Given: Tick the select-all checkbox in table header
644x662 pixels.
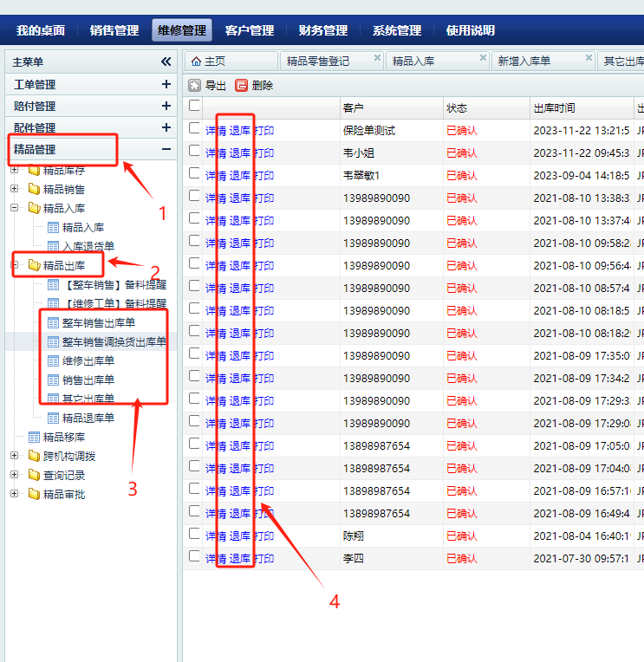Looking at the screenshot, I should (195, 107).
